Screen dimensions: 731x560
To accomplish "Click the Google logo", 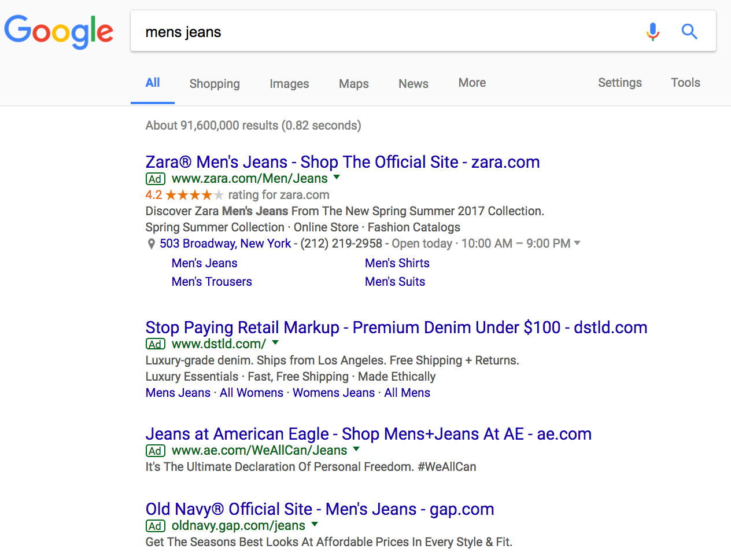I will point(58,32).
